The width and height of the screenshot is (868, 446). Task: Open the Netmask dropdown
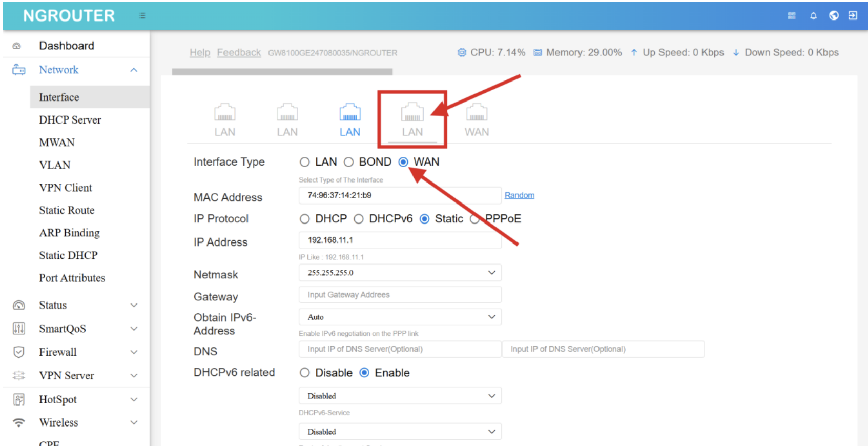400,273
